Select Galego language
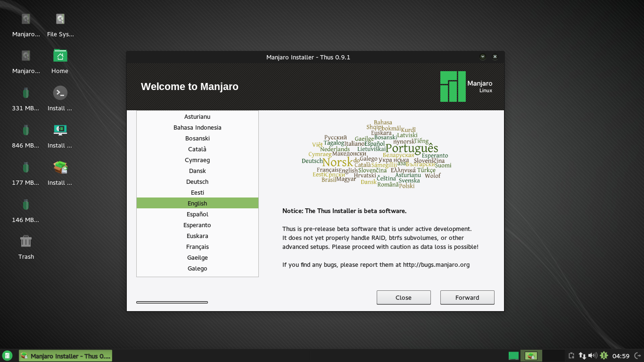The width and height of the screenshot is (644, 362). pos(198,268)
